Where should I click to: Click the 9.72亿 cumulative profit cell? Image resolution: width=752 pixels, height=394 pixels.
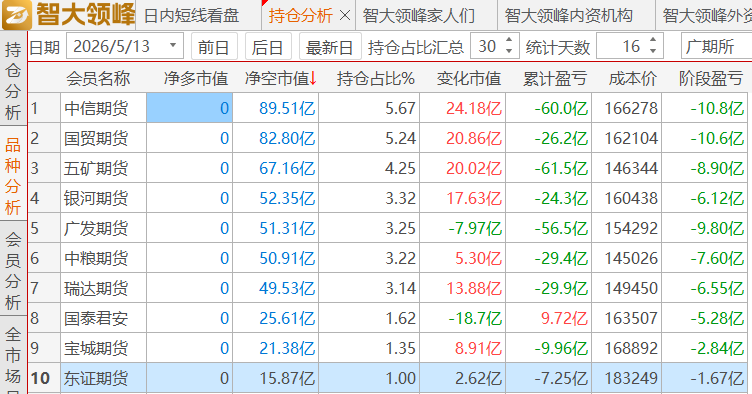click(x=549, y=318)
